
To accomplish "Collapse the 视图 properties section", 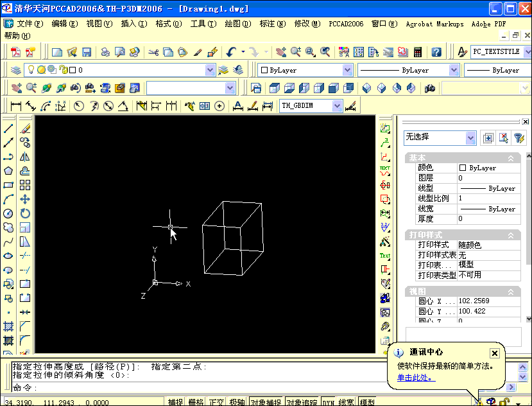I will 511,292.
